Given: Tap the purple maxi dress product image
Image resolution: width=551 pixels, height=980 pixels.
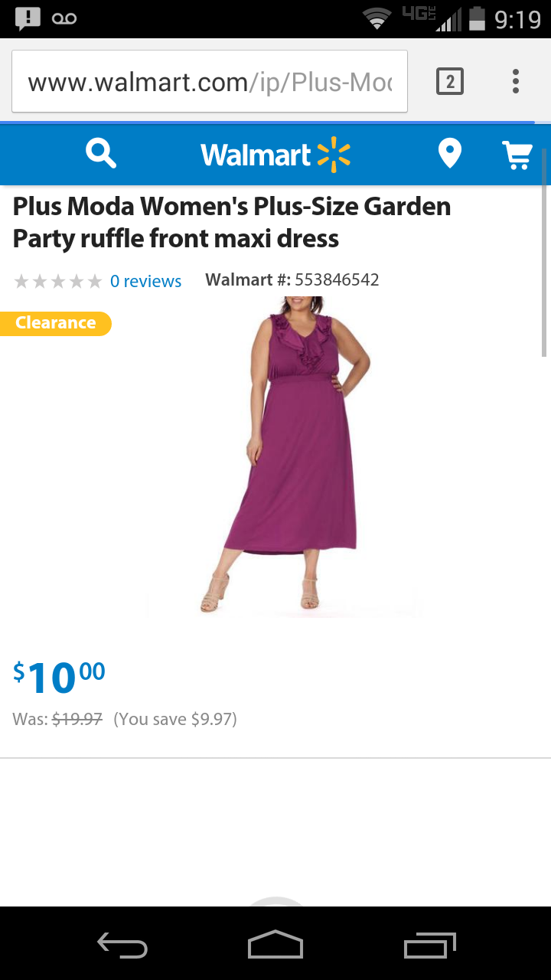Looking at the screenshot, I should point(282,456).
